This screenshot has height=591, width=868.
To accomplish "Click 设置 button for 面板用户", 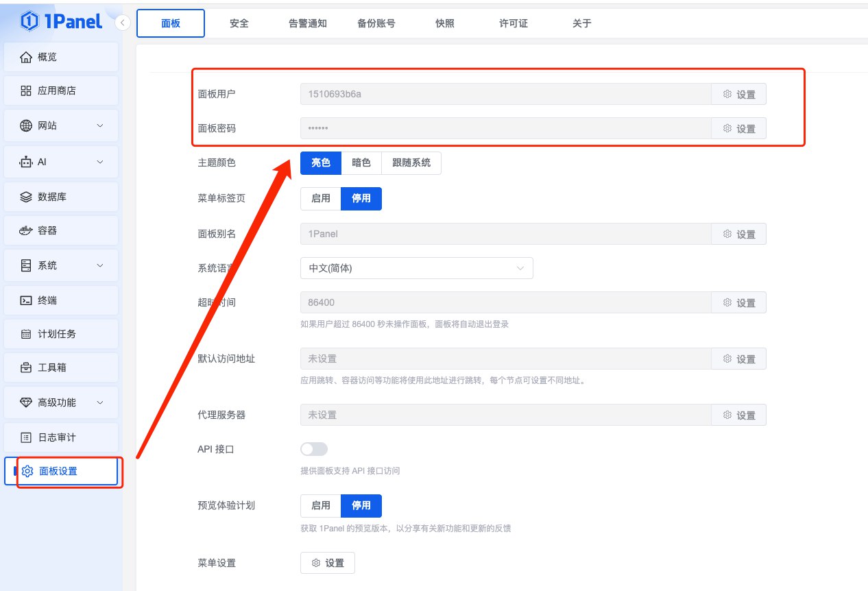I will pyautogui.click(x=738, y=94).
